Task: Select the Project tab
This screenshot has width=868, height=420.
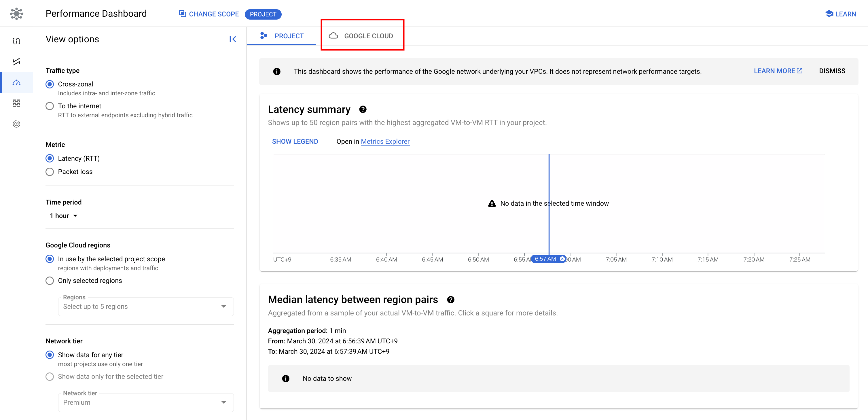Action: [x=282, y=36]
